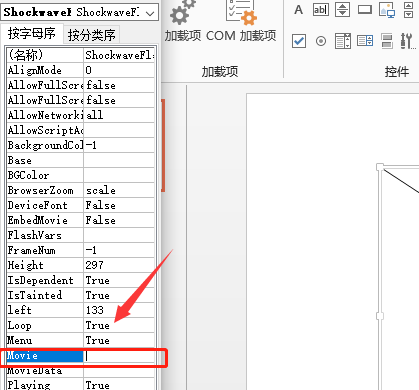Expand the ShockwaveFlash object dropdown
The width and height of the screenshot is (419, 390).
point(150,13)
